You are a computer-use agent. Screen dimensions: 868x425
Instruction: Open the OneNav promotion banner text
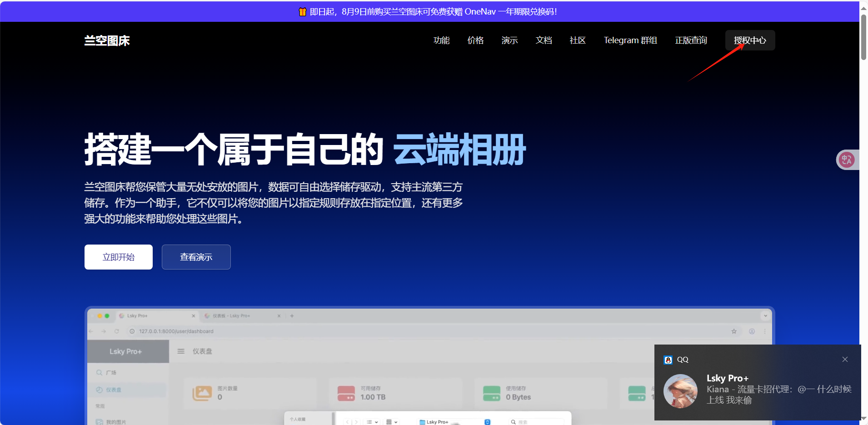click(x=433, y=12)
